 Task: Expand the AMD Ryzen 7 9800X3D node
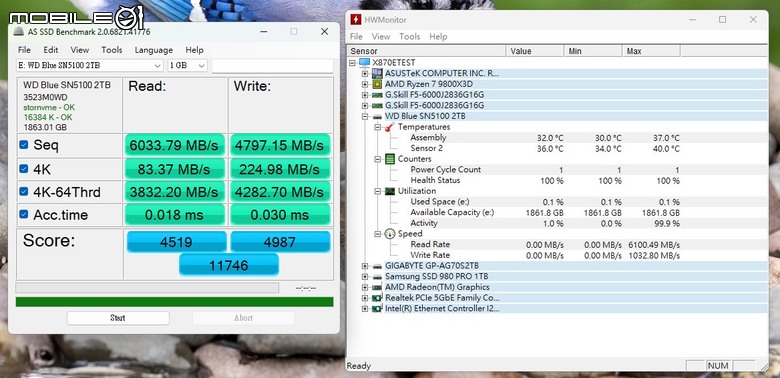click(365, 84)
